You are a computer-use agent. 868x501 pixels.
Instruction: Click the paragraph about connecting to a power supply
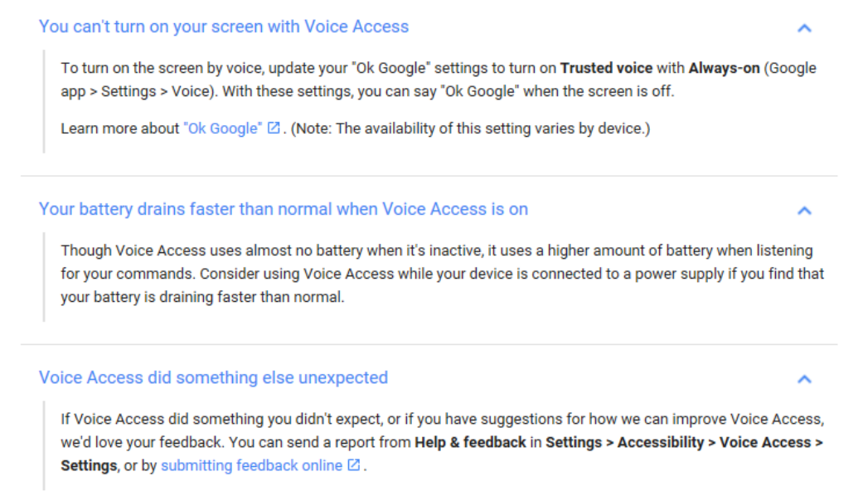point(443,274)
